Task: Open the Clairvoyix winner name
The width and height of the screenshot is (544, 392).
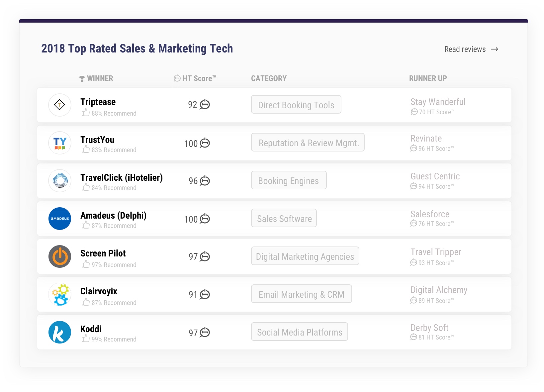Action: [x=99, y=291]
